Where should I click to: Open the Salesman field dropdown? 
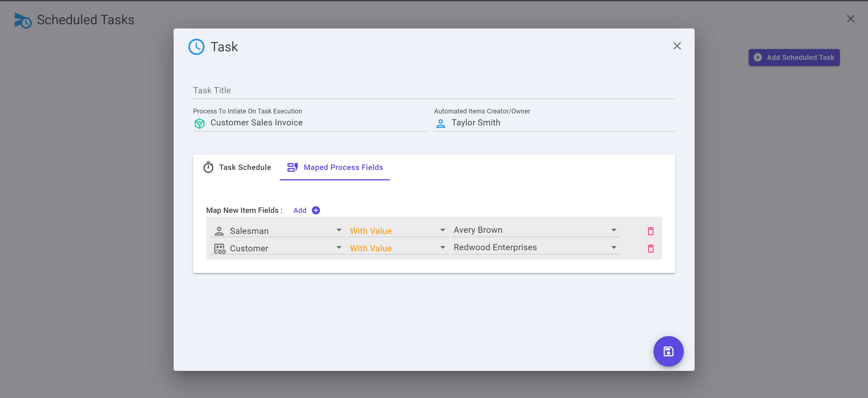tap(278, 231)
